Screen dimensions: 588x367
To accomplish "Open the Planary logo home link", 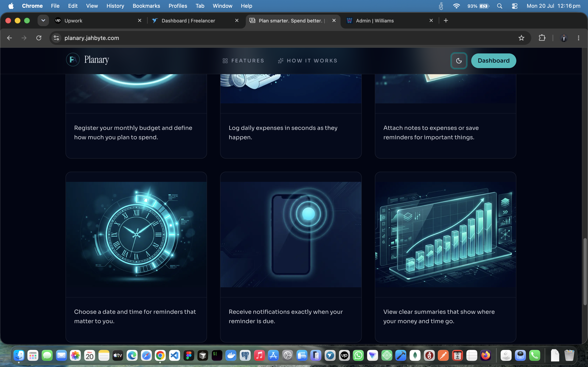I will coord(87,60).
